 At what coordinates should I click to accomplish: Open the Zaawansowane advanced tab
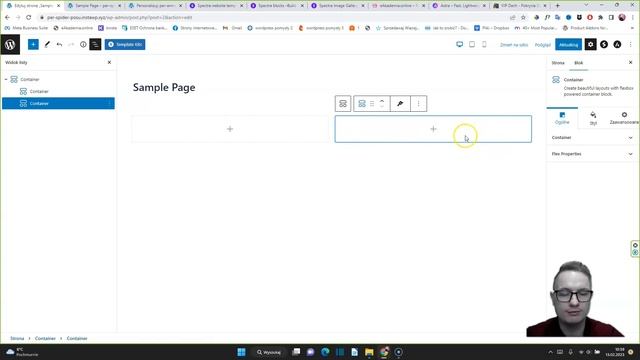[624, 118]
